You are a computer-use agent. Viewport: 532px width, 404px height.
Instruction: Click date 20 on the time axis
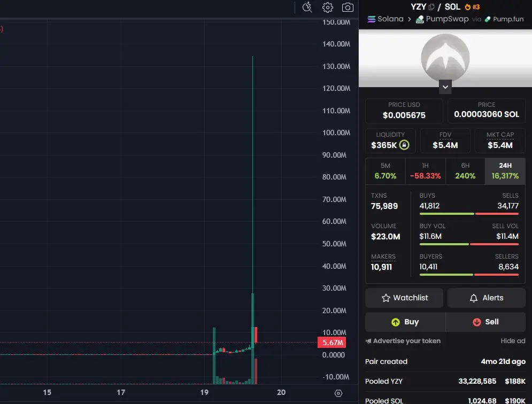coord(281,392)
